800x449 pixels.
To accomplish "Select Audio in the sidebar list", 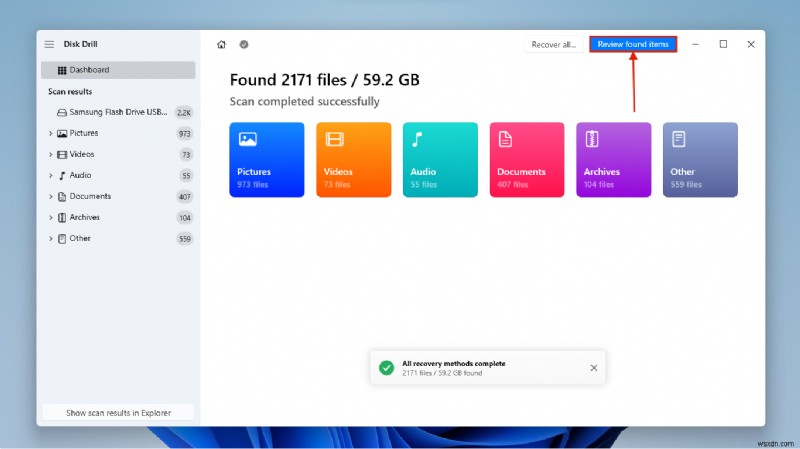I will 118,175.
